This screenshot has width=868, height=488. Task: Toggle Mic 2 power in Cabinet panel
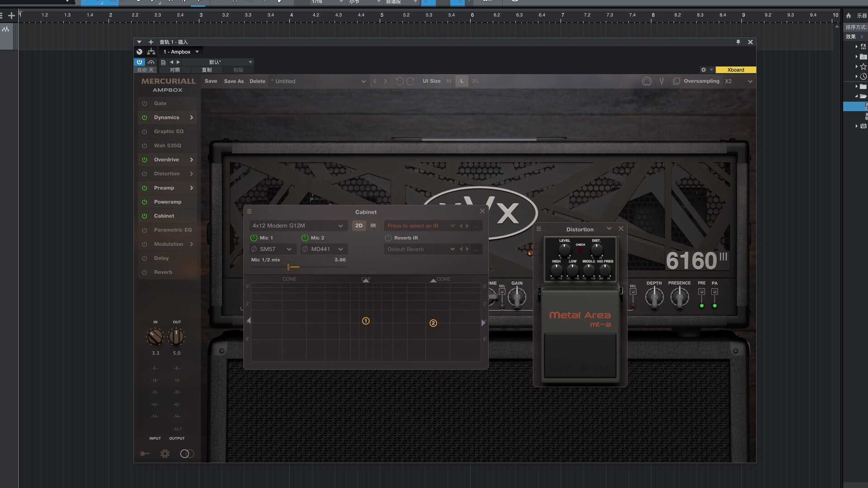[305, 238]
